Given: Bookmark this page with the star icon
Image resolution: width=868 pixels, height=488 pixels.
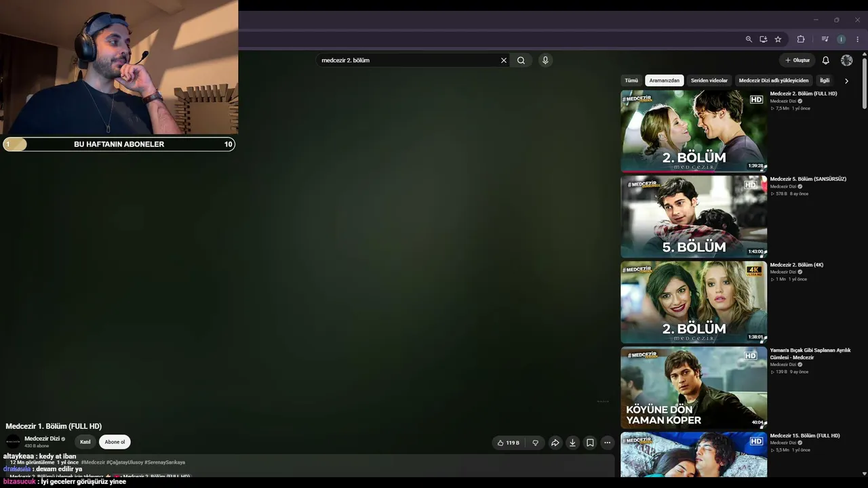Looking at the screenshot, I should tap(778, 39).
